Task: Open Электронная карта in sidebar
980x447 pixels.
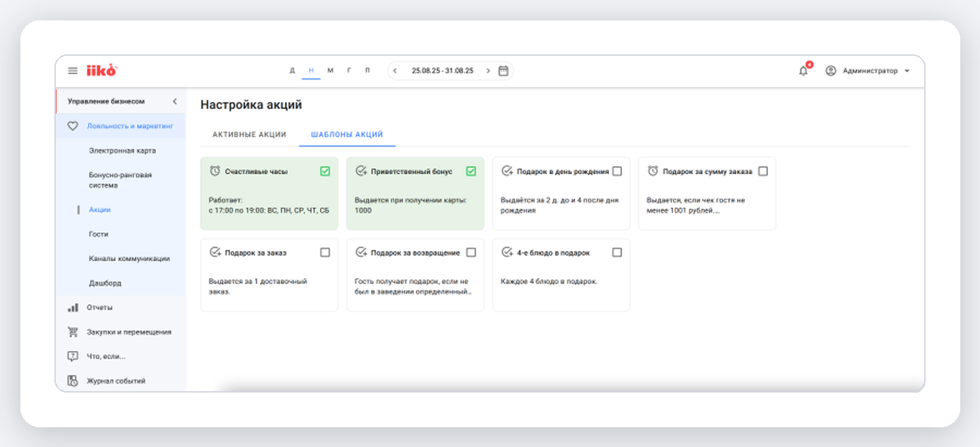Action: 122,151
